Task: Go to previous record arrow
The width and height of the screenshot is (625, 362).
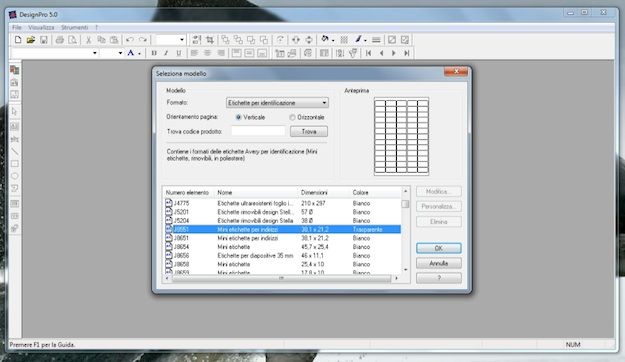Action: [381, 53]
